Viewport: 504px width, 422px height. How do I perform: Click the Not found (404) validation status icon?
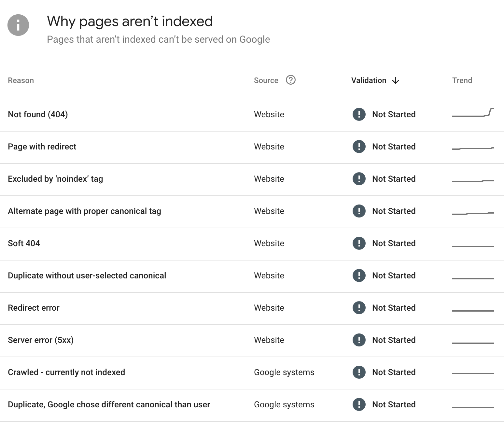tap(359, 114)
